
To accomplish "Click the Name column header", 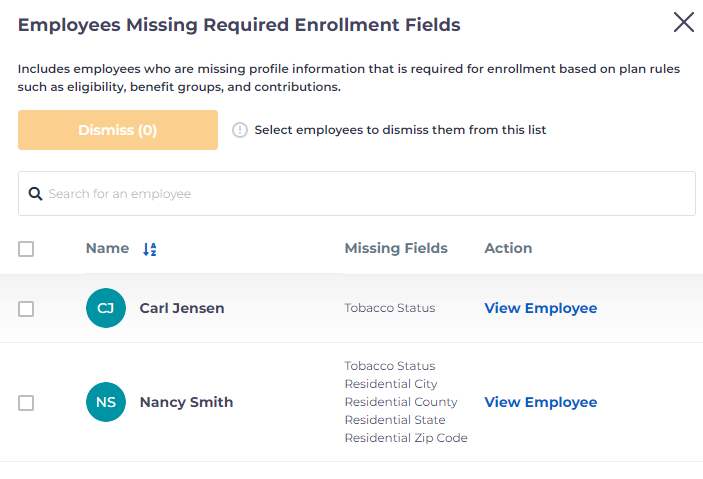I will 107,248.
